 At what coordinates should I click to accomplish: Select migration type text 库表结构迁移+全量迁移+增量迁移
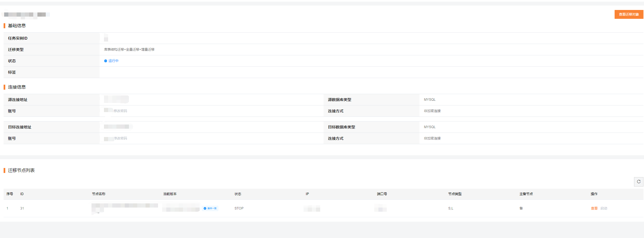[129, 50]
